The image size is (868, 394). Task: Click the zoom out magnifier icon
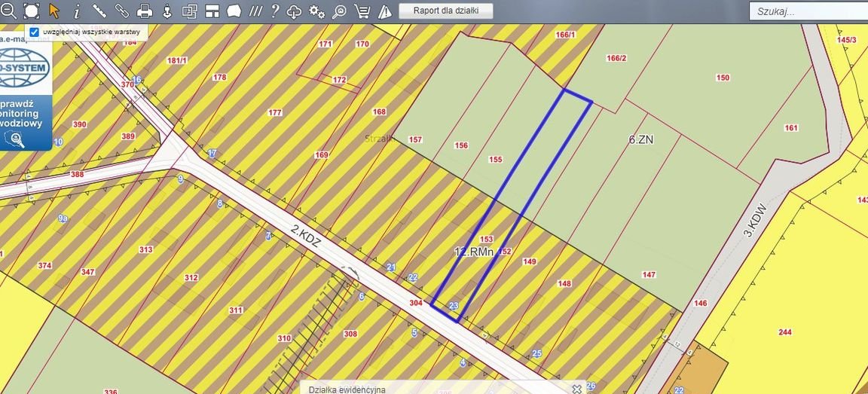click(x=9, y=11)
